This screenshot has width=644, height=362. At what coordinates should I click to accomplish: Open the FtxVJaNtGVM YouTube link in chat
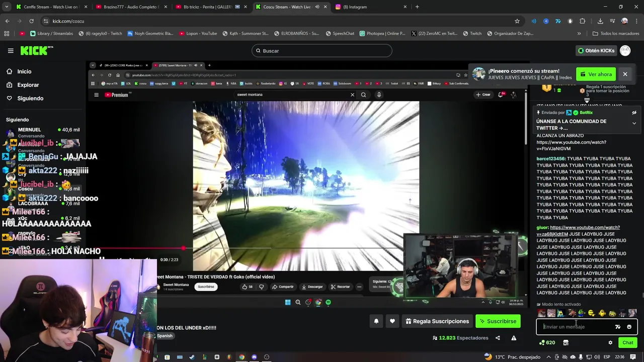pos(572,145)
